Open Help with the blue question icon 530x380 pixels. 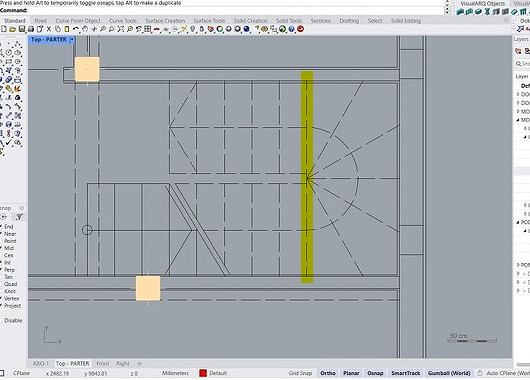click(291, 29)
